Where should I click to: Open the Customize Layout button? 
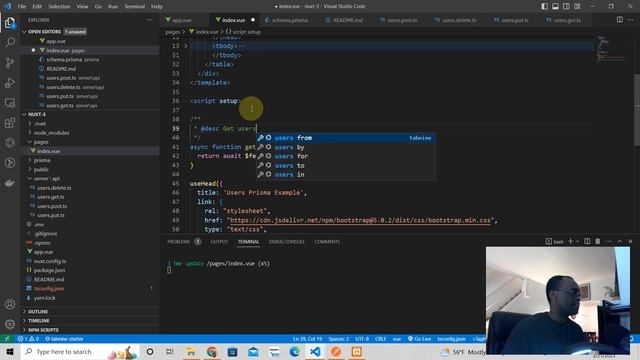[577, 6]
